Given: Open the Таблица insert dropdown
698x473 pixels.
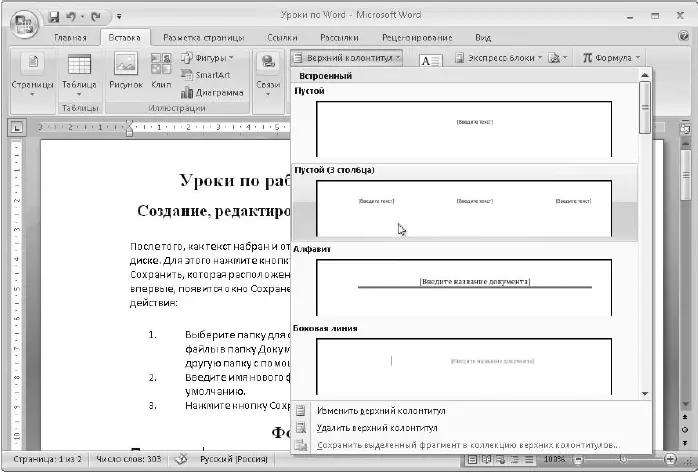Looking at the screenshot, I should pyautogui.click(x=79, y=76).
